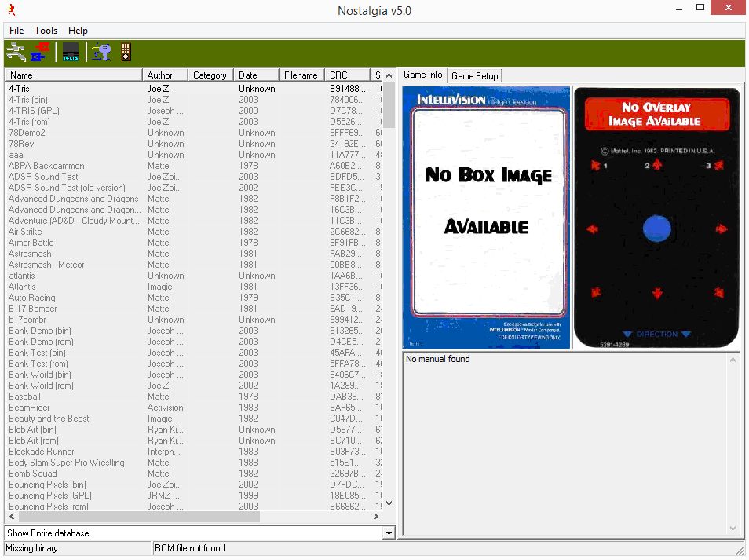Click the ROM file not found status text
This screenshot has width=749, height=560.
point(190,548)
